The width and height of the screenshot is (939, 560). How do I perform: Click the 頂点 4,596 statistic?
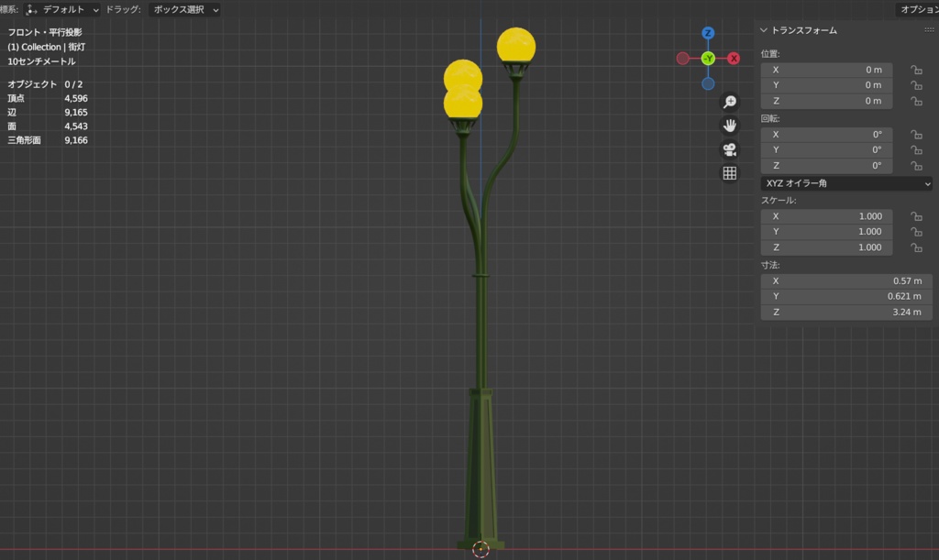48,98
